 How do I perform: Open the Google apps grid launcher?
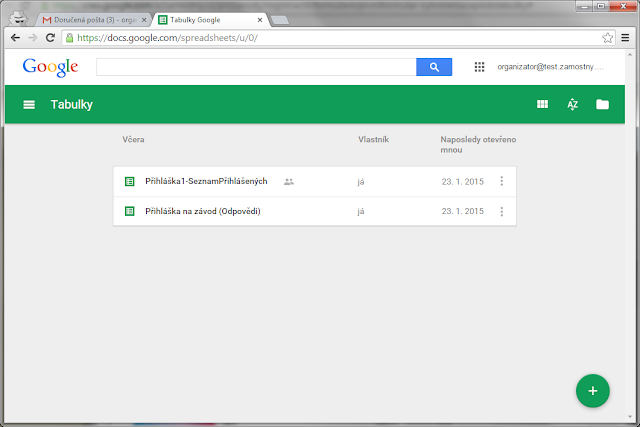tap(479, 67)
